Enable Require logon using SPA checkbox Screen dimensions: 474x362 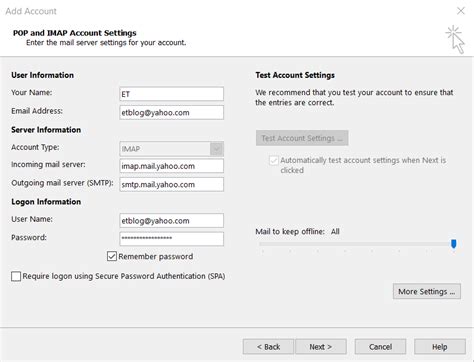[x=16, y=276]
